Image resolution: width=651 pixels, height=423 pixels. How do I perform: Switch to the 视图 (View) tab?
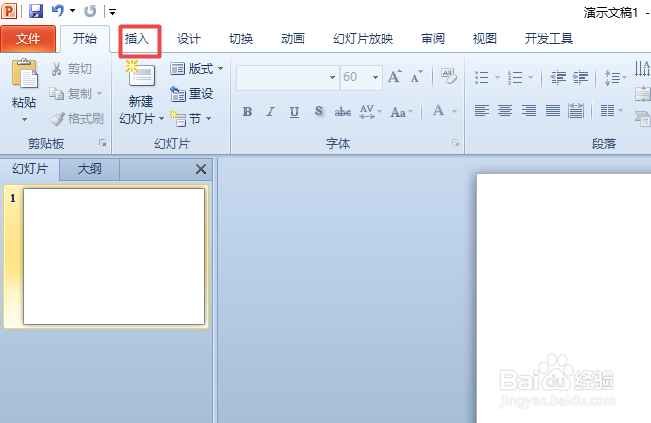[485, 39]
